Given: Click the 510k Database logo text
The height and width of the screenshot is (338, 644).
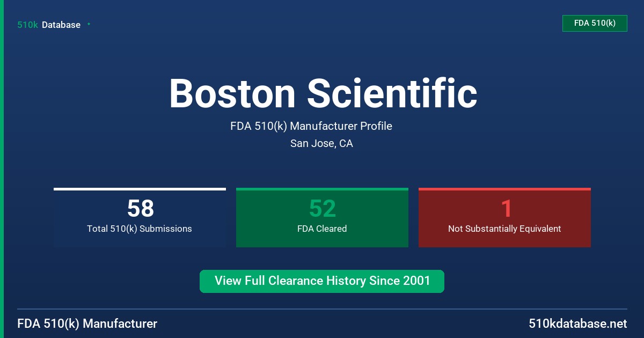Looking at the screenshot, I should (x=49, y=25).
